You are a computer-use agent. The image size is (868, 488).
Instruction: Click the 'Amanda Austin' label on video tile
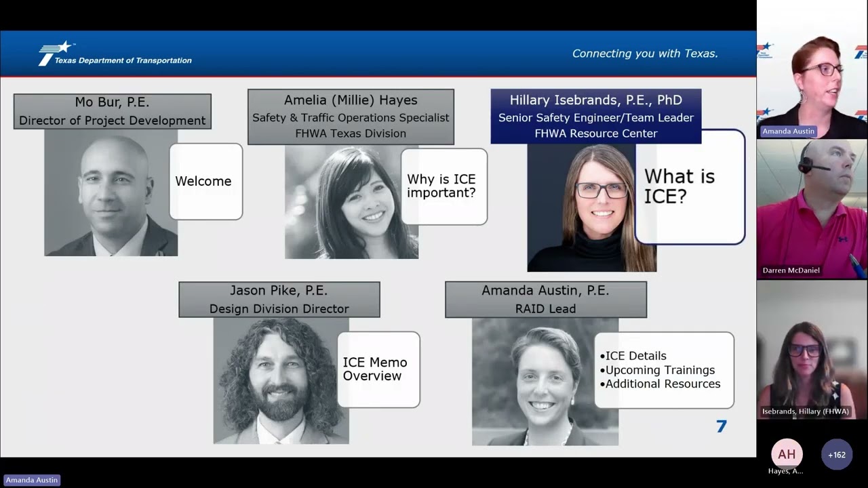tap(788, 131)
